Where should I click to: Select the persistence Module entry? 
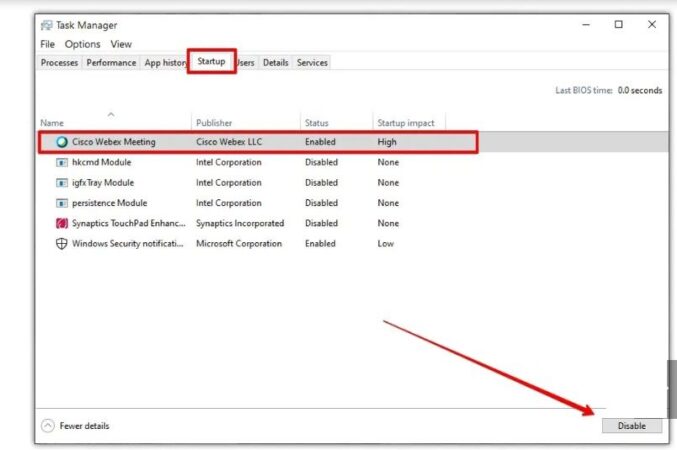coord(109,203)
